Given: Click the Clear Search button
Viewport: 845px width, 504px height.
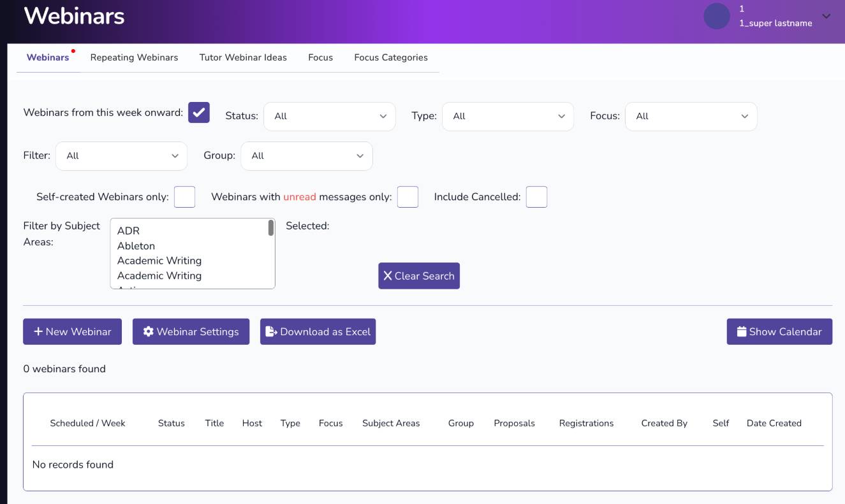Looking at the screenshot, I should [419, 276].
